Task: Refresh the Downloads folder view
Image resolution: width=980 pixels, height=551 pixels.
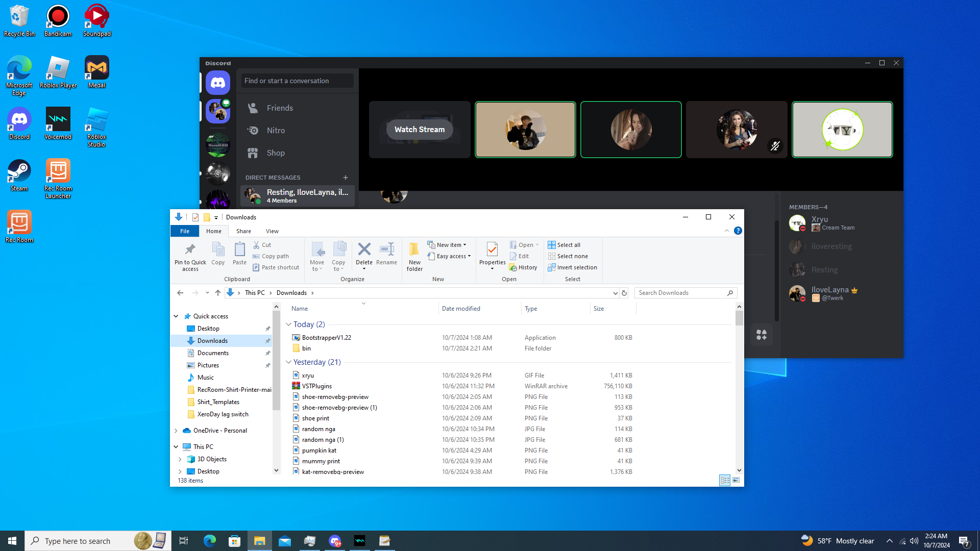Action: pyautogui.click(x=624, y=293)
